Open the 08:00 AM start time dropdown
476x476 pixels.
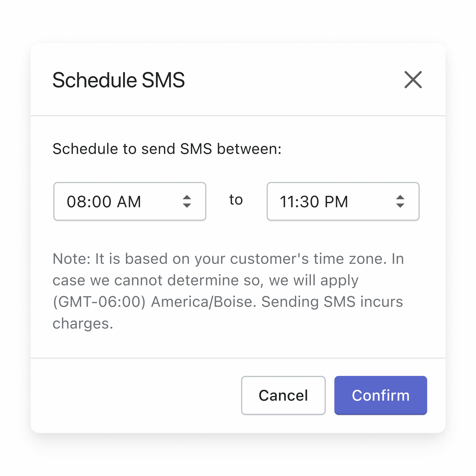coord(129,201)
